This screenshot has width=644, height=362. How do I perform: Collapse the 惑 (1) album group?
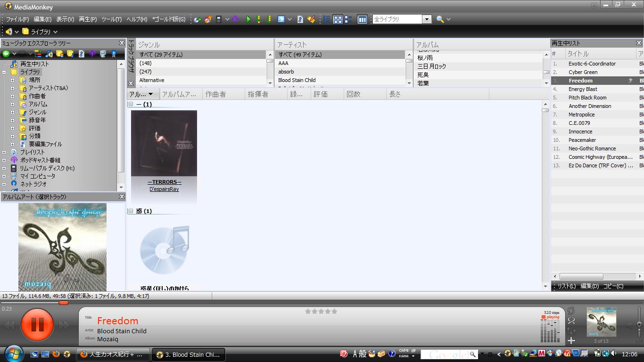[131, 211]
